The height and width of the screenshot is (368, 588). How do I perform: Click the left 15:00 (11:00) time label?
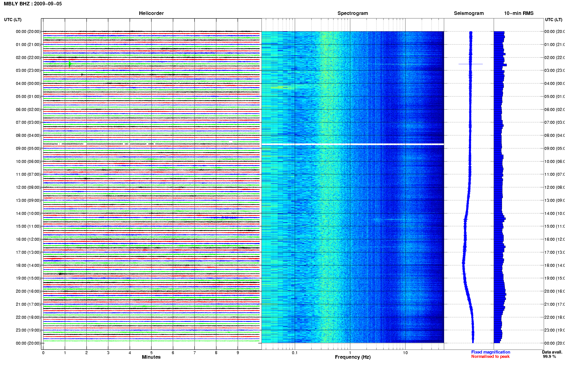tap(28, 226)
